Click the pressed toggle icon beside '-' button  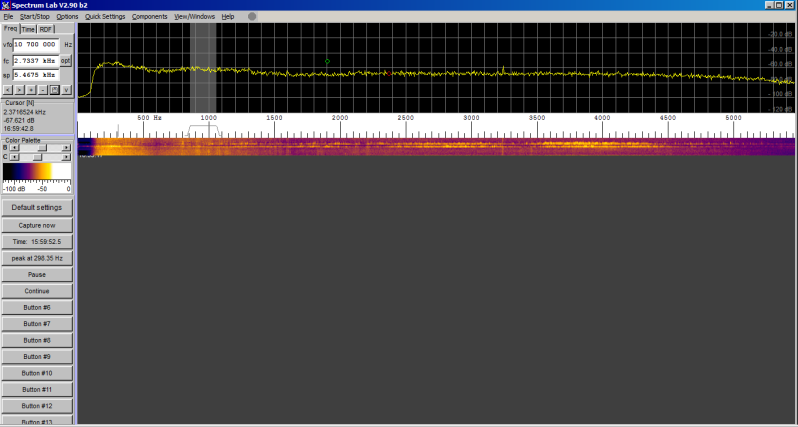click(x=54, y=90)
